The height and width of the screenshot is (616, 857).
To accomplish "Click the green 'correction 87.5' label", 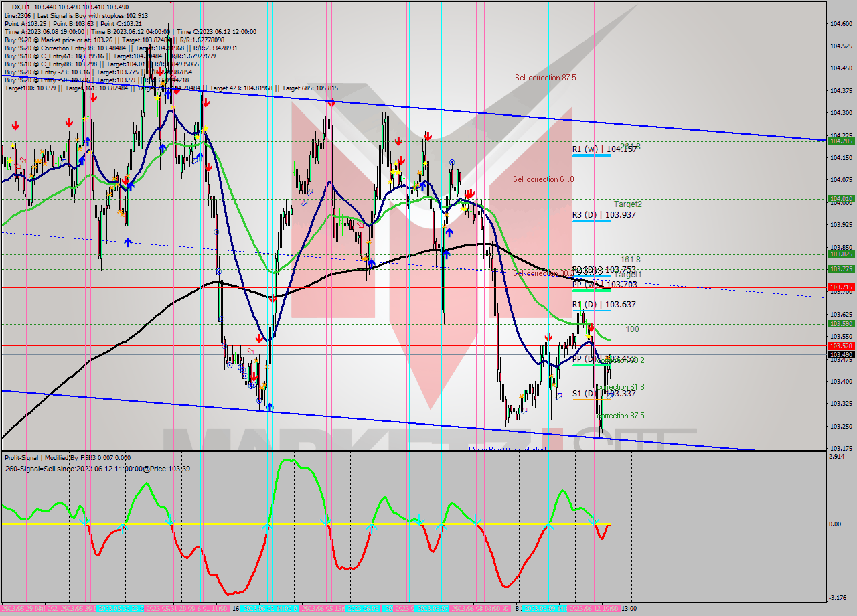I will 621,416.
